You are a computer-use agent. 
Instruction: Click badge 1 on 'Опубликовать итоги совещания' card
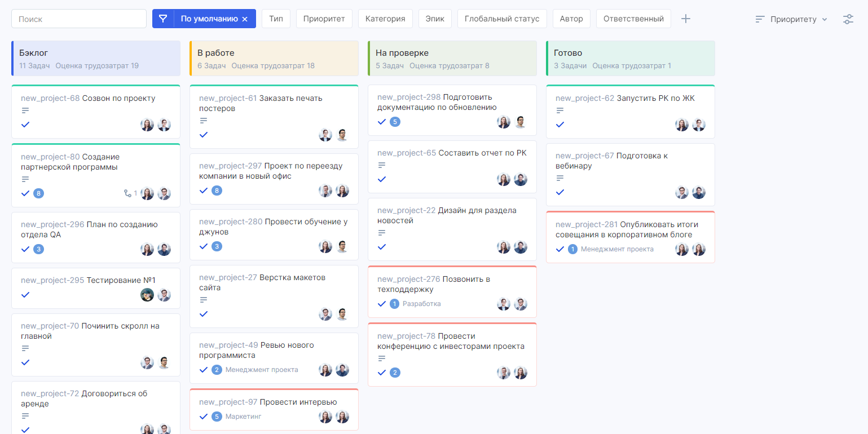point(572,249)
